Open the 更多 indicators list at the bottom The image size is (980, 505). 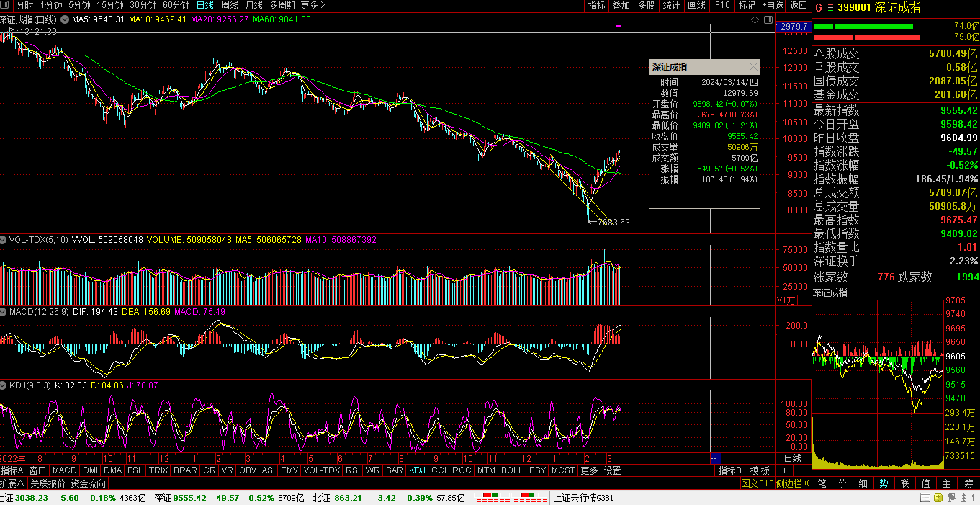click(x=589, y=470)
